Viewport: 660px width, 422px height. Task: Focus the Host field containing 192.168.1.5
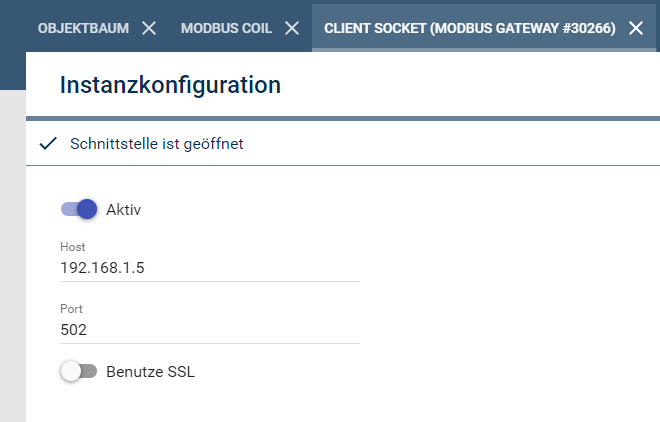pos(210,268)
